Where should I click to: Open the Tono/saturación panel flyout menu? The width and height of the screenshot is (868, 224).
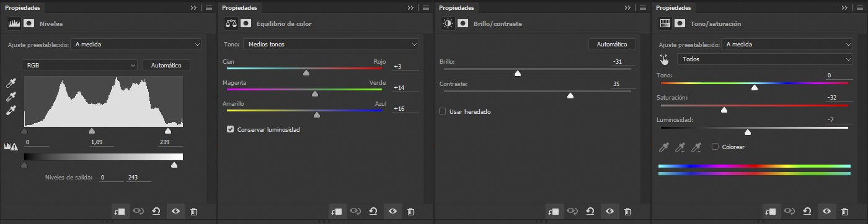pyautogui.click(x=860, y=8)
